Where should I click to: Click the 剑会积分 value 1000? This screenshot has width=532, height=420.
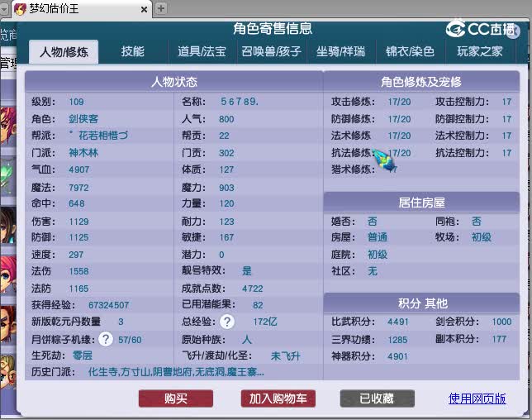point(501,322)
